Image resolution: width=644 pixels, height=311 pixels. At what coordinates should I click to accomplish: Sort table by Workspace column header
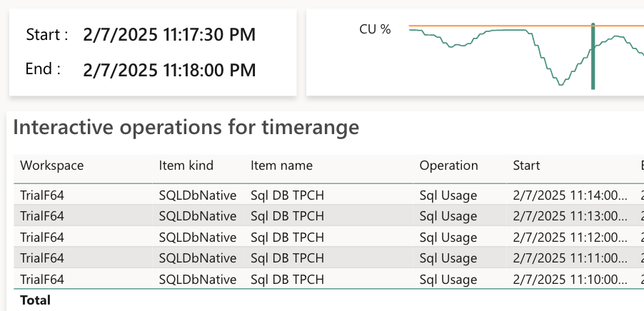coord(51,165)
